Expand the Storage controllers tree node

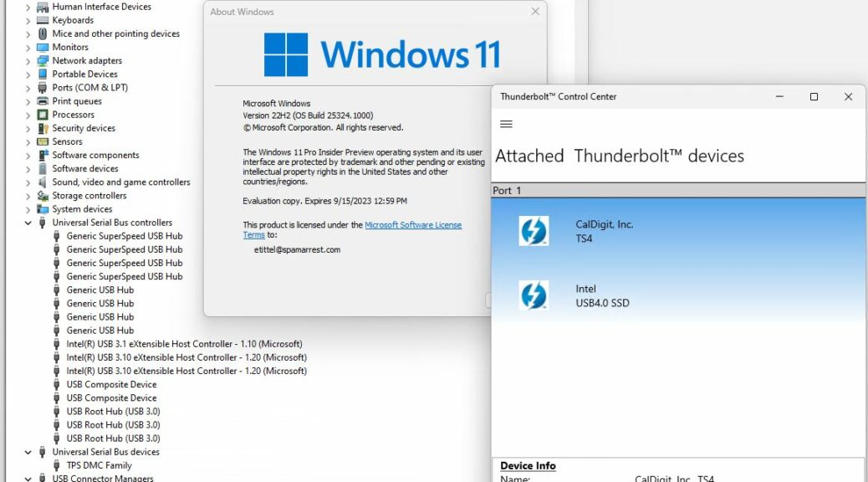pyautogui.click(x=28, y=196)
